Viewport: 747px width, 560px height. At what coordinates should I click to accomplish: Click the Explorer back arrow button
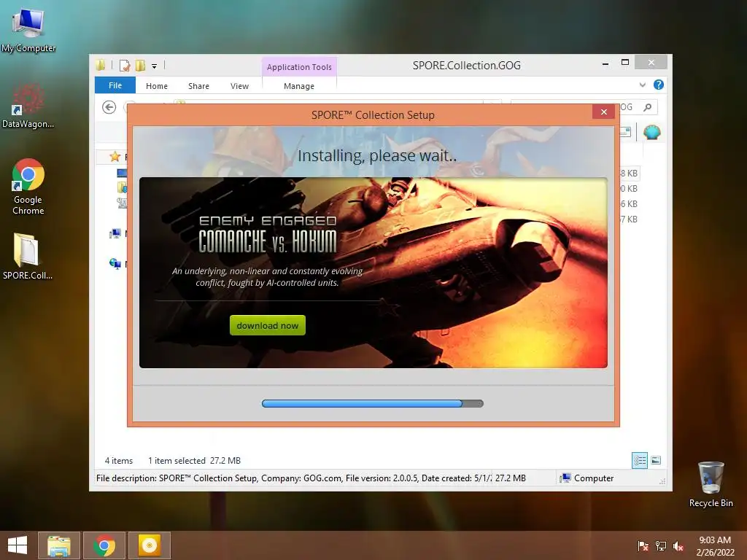(x=109, y=107)
